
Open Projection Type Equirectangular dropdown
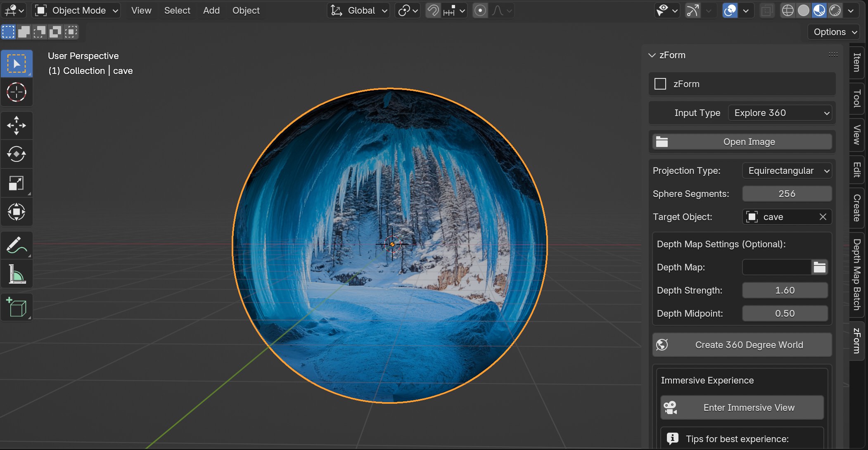(787, 171)
